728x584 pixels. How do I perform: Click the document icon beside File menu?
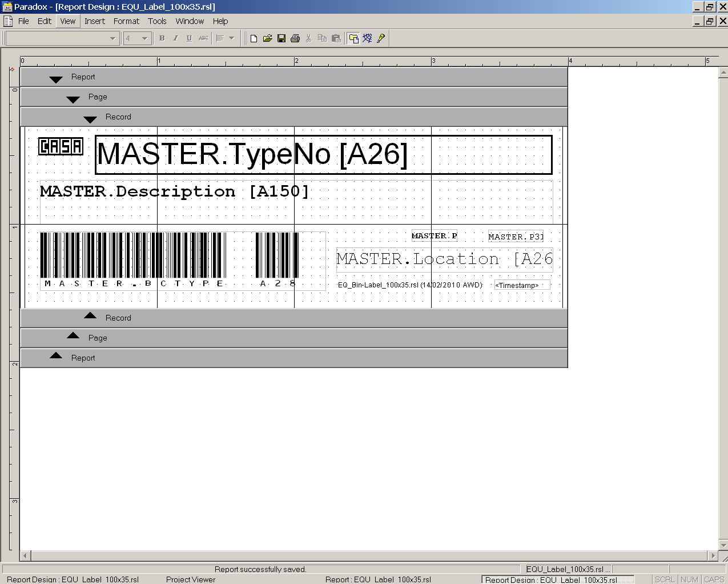(8, 21)
